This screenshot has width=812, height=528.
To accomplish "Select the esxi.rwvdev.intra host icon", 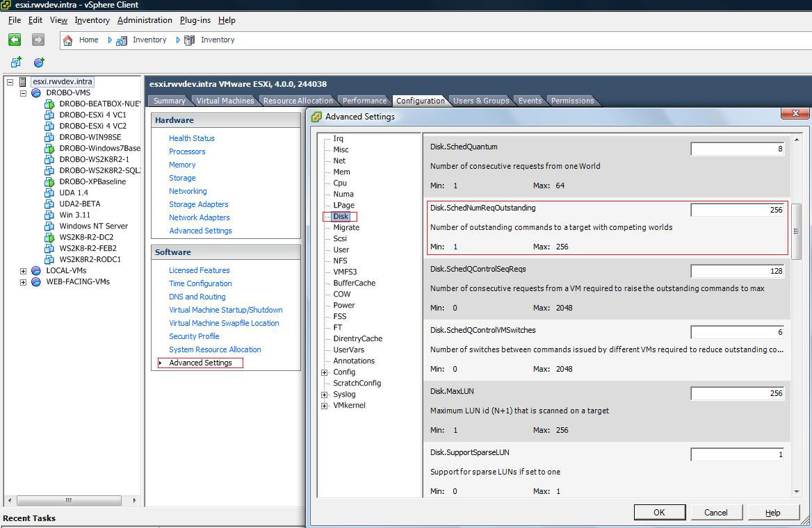I will tap(23, 82).
